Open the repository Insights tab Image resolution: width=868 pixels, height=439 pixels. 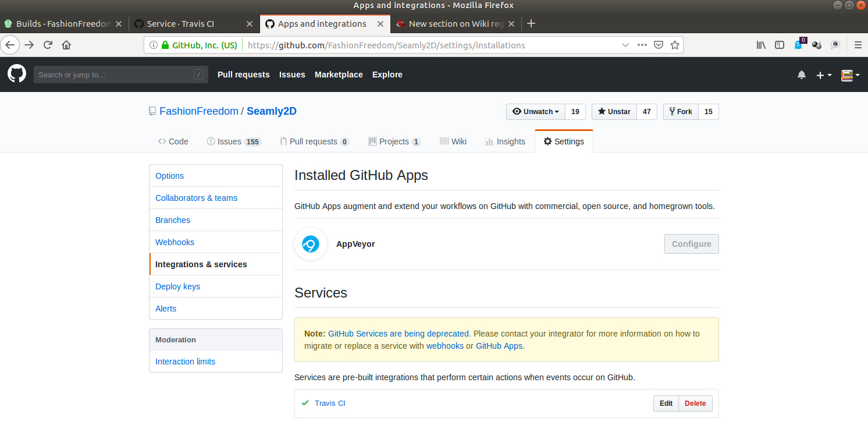(505, 141)
